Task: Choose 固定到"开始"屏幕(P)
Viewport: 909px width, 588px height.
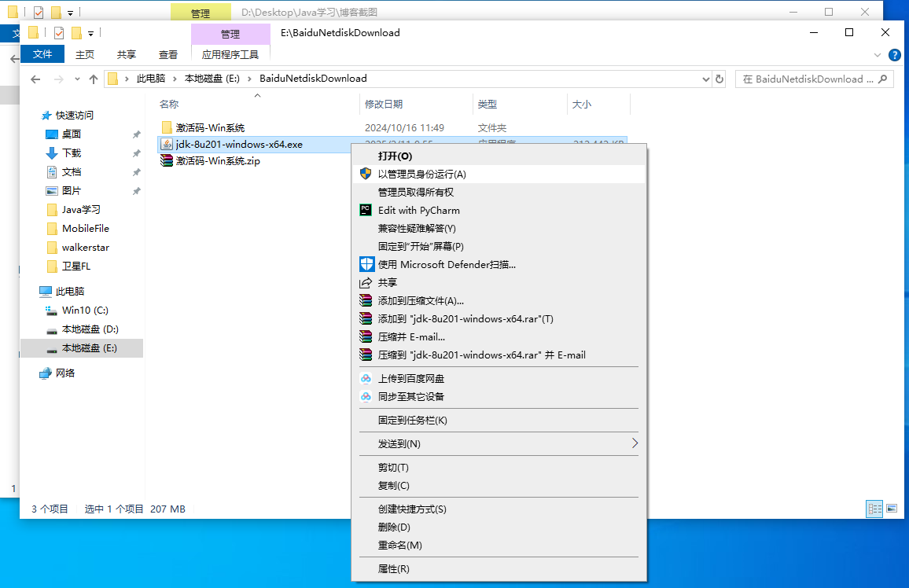Action: coord(499,246)
